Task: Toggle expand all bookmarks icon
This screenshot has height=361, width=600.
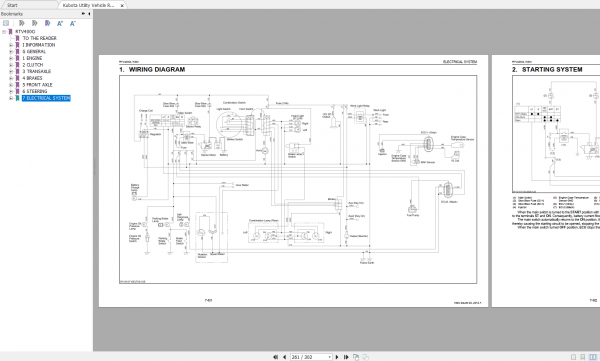Action: pos(6,23)
